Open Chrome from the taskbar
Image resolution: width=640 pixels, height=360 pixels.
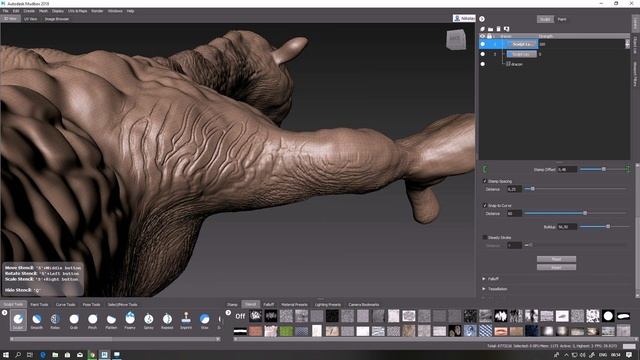coord(92,355)
